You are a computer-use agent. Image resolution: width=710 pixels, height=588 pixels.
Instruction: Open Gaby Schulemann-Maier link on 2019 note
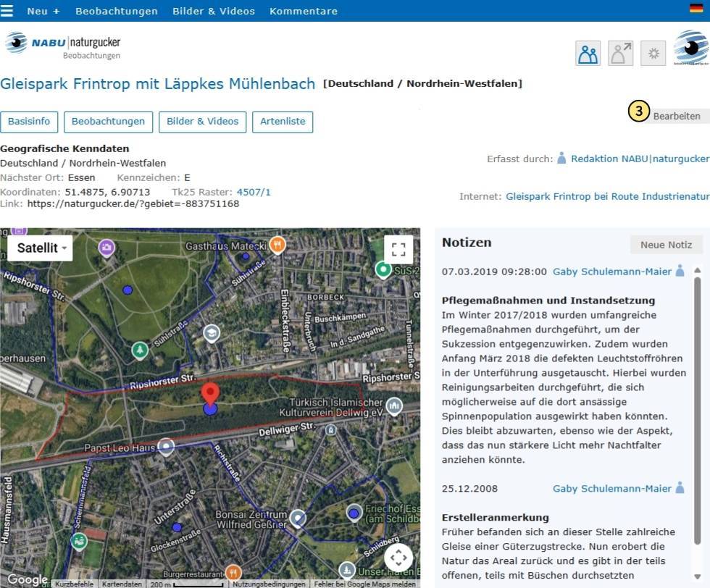611,272
